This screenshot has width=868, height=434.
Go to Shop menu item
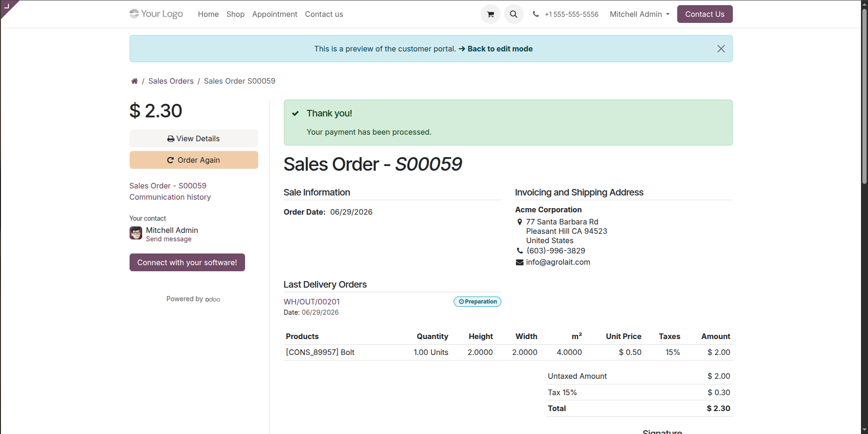[235, 14]
